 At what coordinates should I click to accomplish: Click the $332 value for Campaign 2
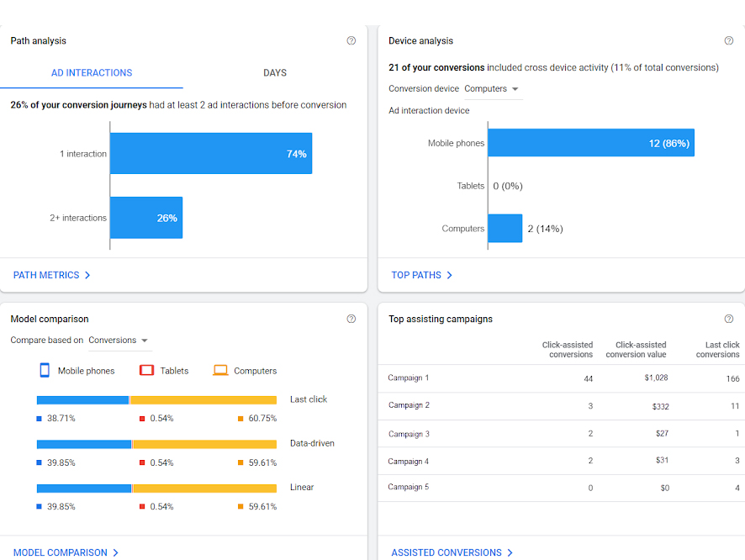click(660, 406)
